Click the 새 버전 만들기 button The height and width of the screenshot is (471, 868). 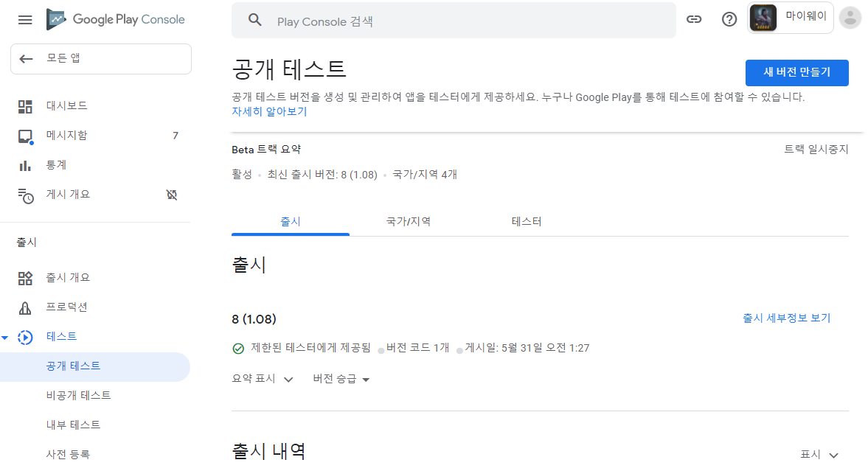(796, 73)
